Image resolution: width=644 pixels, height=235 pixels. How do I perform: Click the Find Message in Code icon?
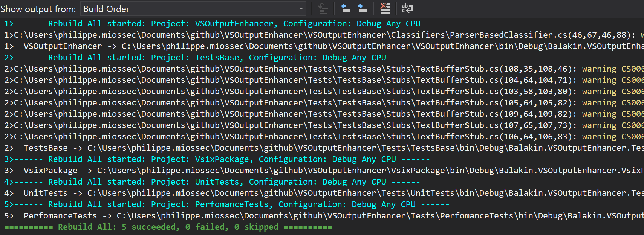[323, 8]
